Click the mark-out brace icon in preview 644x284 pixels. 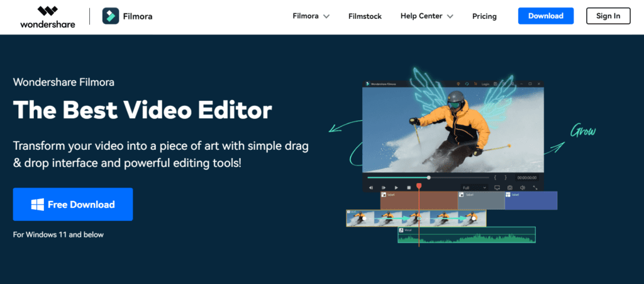[x=506, y=178]
